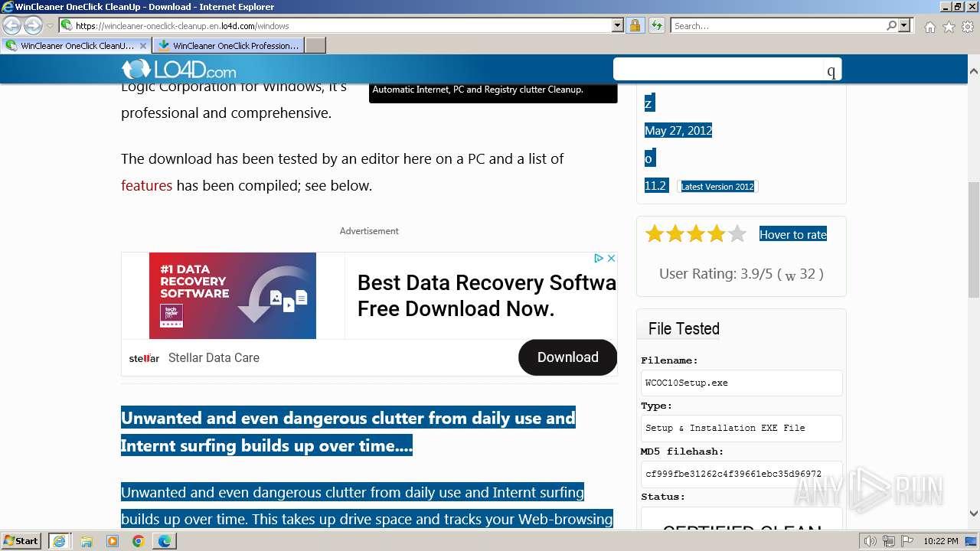Click the volume speaker tray icon

pyautogui.click(x=871, y=541)
